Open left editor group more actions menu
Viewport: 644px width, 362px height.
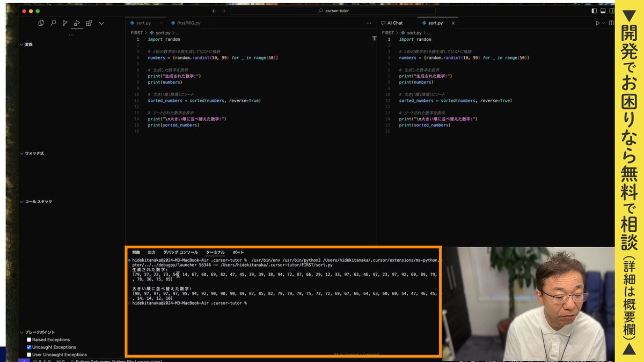tap(369, 23)
